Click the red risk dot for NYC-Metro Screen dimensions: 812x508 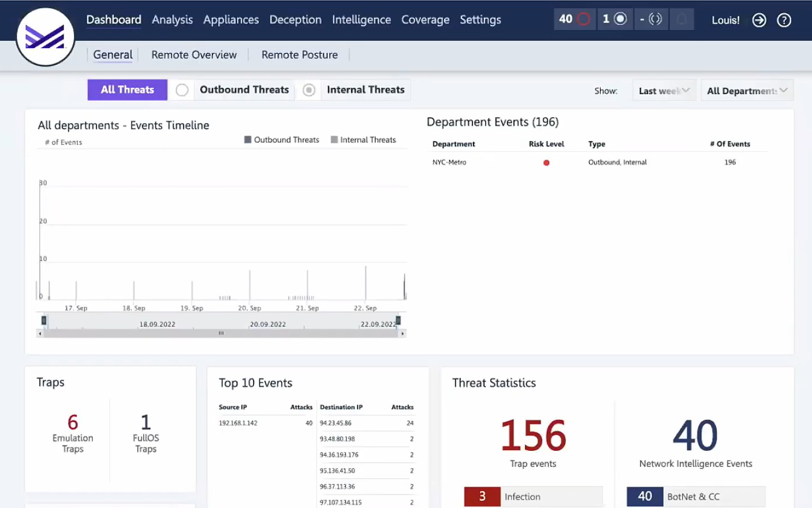point(546,163)
